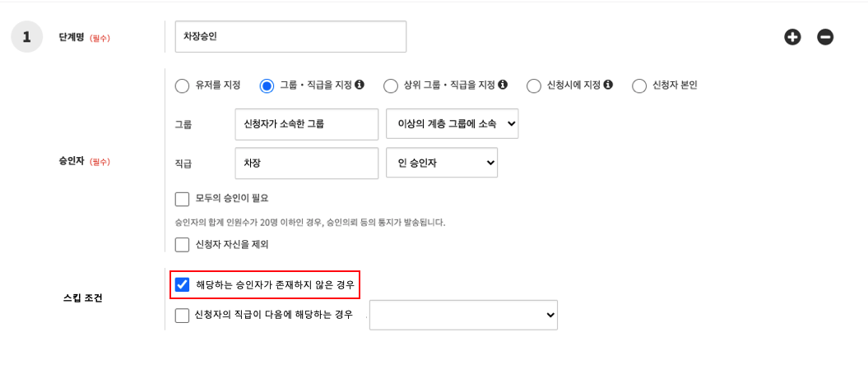Expand the 인 승인자 dropdown
The width and height of the screenshot is (868, 369).
442,163
